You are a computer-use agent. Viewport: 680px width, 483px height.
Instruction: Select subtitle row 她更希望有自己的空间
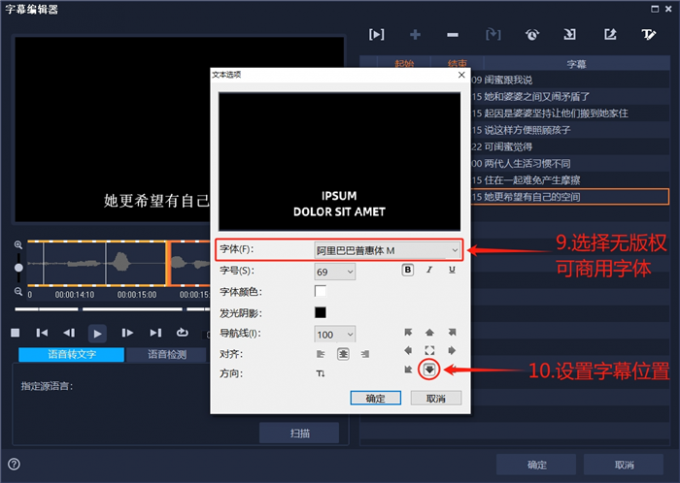(x=570, y=197)
